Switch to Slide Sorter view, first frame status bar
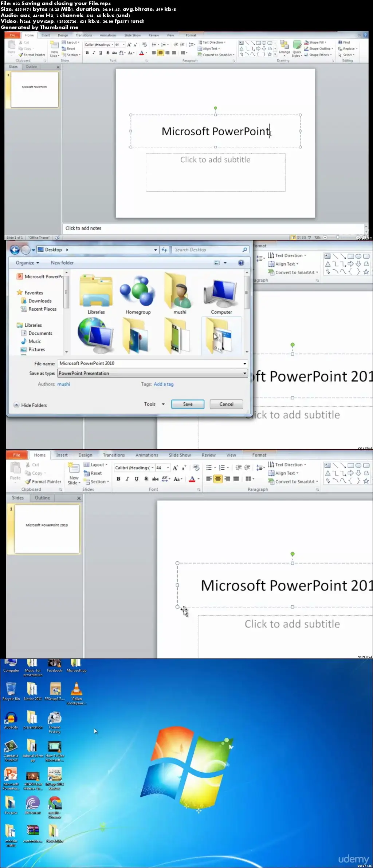This screenshot has width=373, height=868. [x=299, y=238]
